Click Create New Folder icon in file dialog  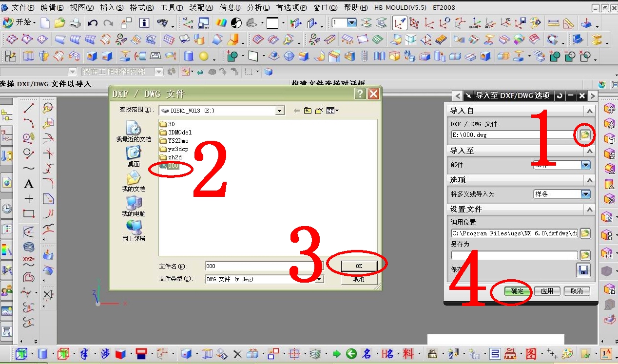[x=319, y=111]
